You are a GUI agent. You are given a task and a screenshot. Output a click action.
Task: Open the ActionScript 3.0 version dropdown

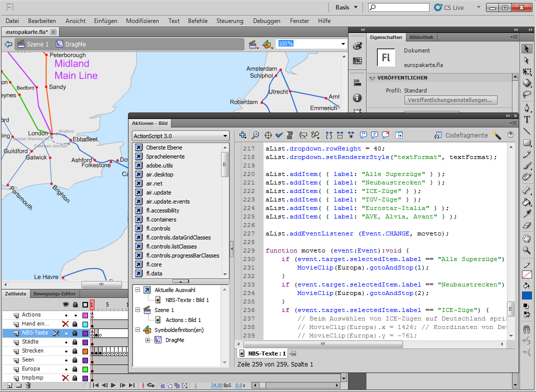click(180, 136)
